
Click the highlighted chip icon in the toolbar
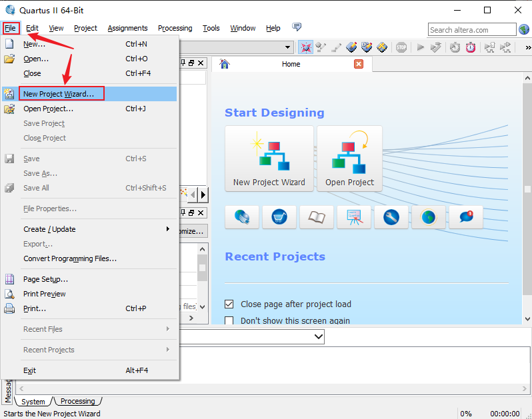tap(306, 47)
